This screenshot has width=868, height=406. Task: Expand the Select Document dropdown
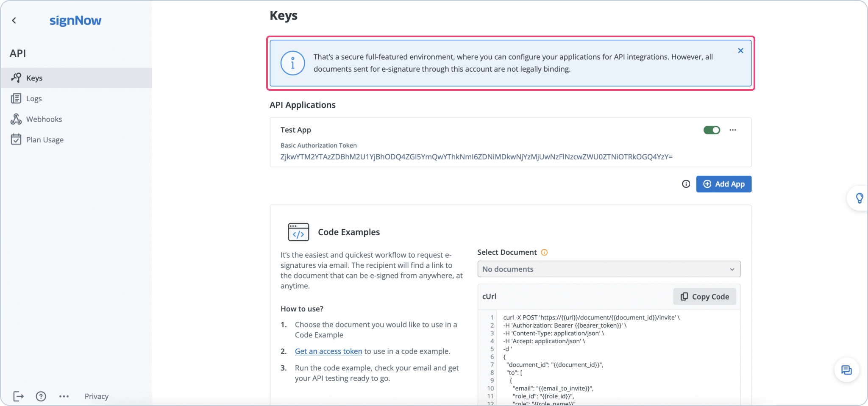609,269
